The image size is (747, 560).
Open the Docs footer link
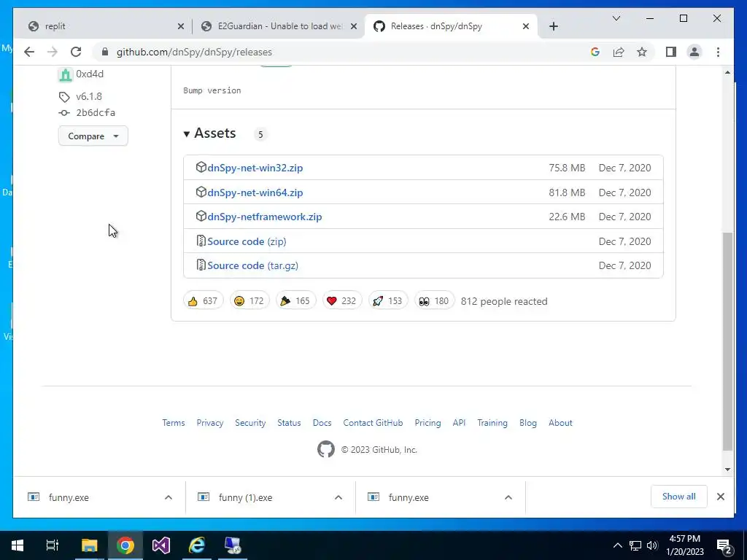tap(322, 423)
